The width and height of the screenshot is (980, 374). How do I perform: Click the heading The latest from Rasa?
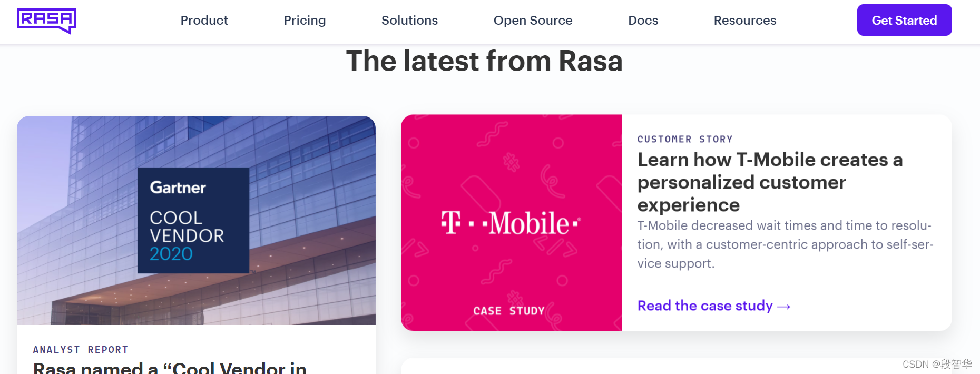tap(484, 61)
